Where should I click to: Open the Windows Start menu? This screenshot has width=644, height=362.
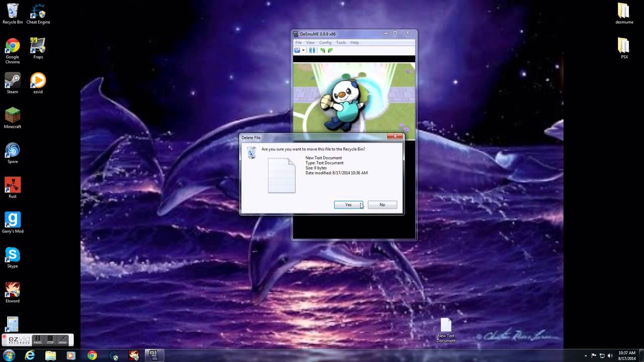click(9, 355)
